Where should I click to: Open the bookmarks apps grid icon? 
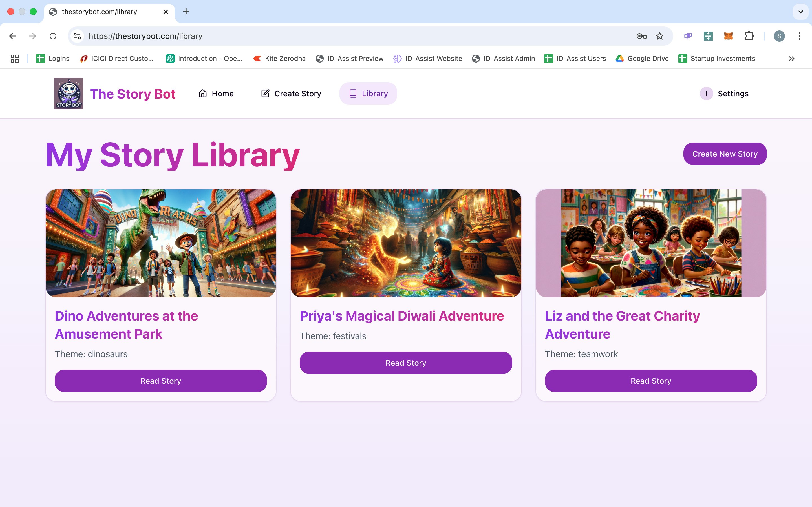click(14, 58)
